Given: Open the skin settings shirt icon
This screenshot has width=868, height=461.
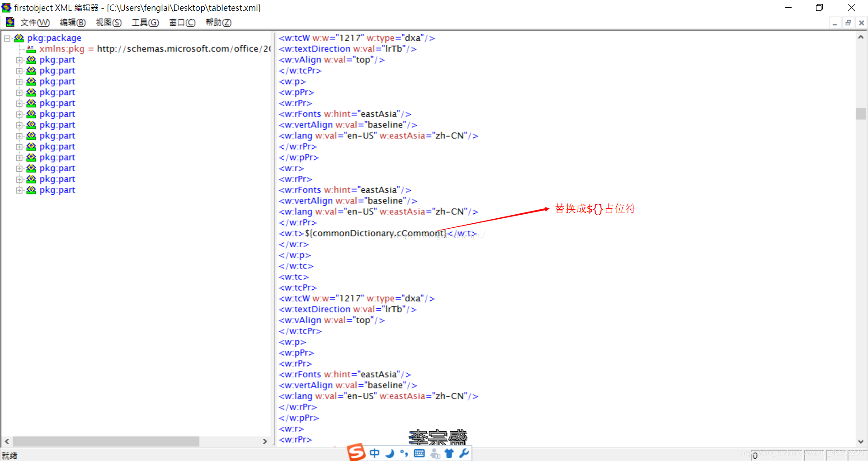Looking at the screenshot, I should [x=449, y=453].
